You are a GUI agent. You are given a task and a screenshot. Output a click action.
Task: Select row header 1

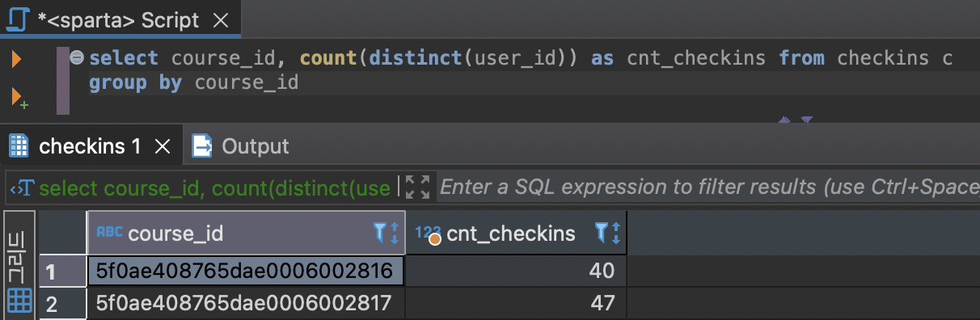pos(62,272)
